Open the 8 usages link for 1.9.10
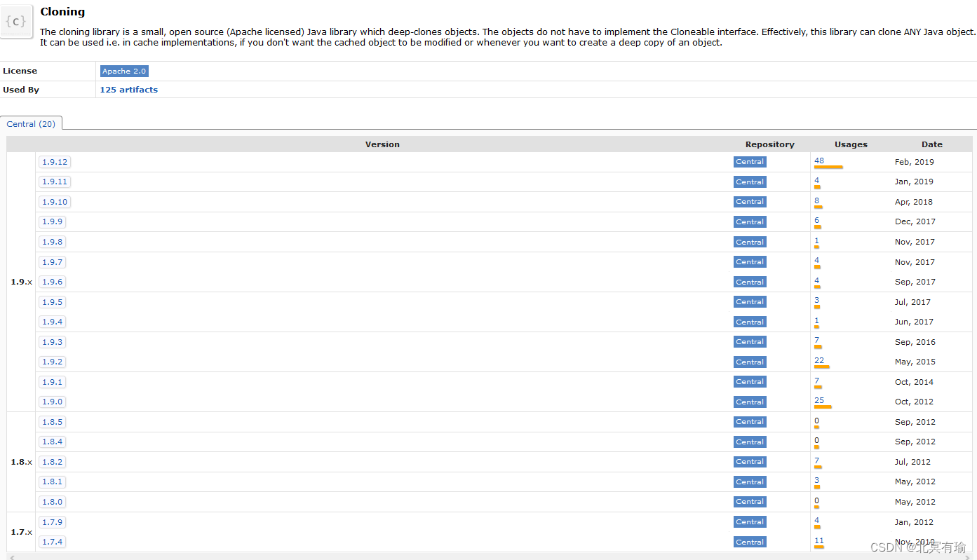The width and height of the screenshot is (977, 560). point(816,200)
